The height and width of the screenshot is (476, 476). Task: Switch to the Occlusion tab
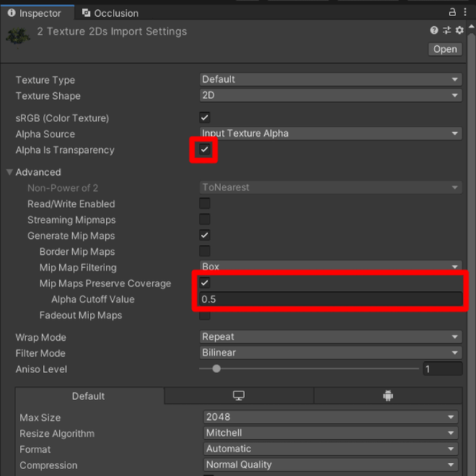point(111,13)
